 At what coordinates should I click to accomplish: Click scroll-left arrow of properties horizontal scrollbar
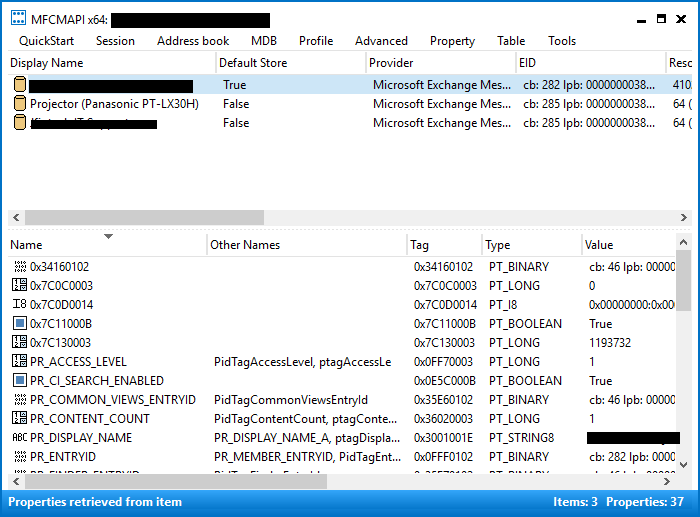(16, 482)
